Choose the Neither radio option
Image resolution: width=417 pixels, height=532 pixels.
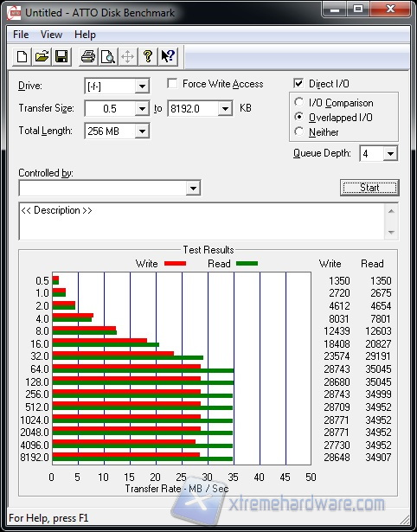[299, 131]
